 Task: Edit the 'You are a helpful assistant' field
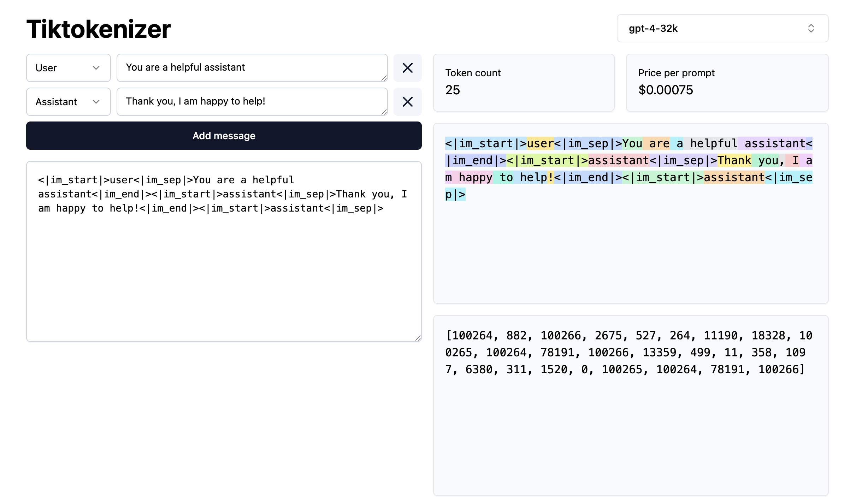click(252, 67)
